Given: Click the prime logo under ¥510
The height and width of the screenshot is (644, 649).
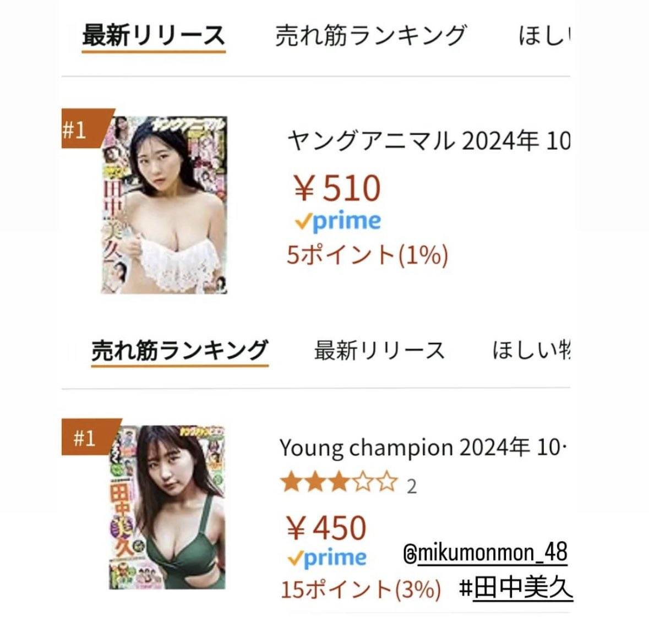Looking at the screenshot, I should point(338,221).
